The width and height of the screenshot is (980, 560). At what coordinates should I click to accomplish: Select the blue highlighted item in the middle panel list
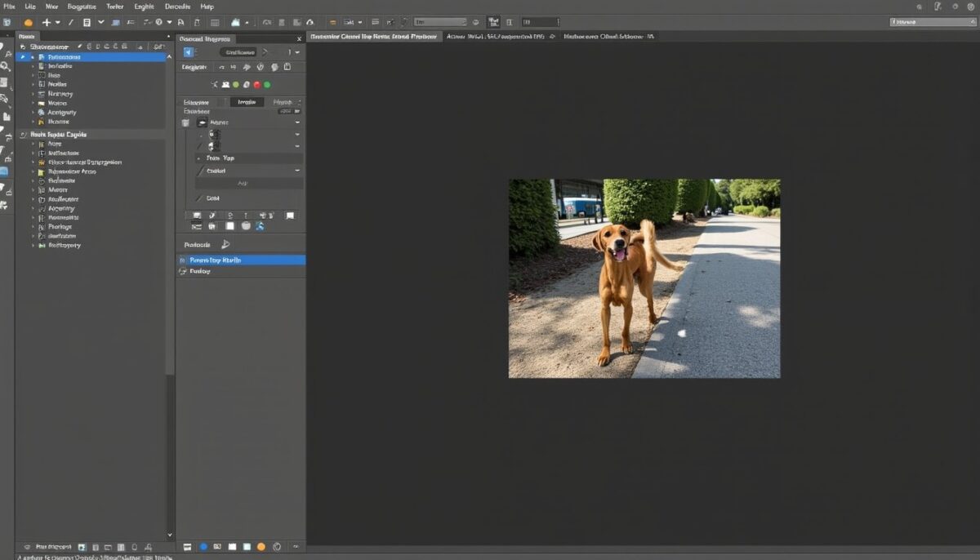pos(241,260)
